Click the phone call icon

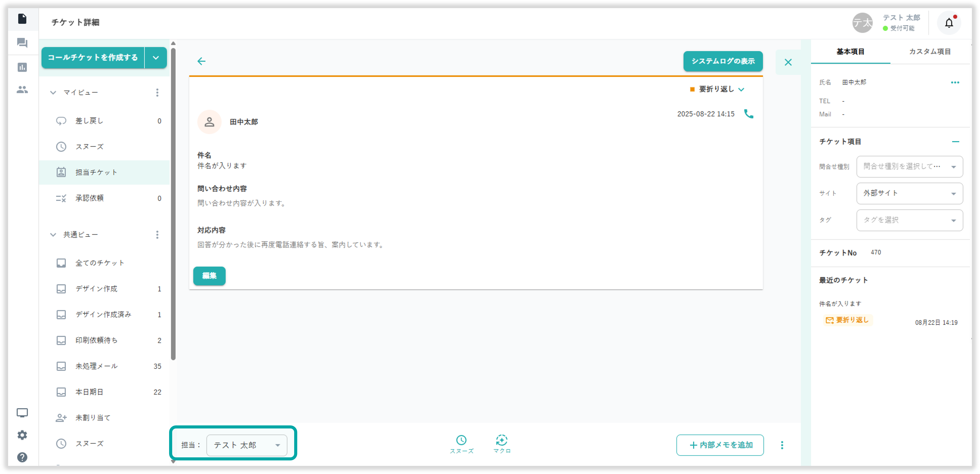click(x=748, y=114)
